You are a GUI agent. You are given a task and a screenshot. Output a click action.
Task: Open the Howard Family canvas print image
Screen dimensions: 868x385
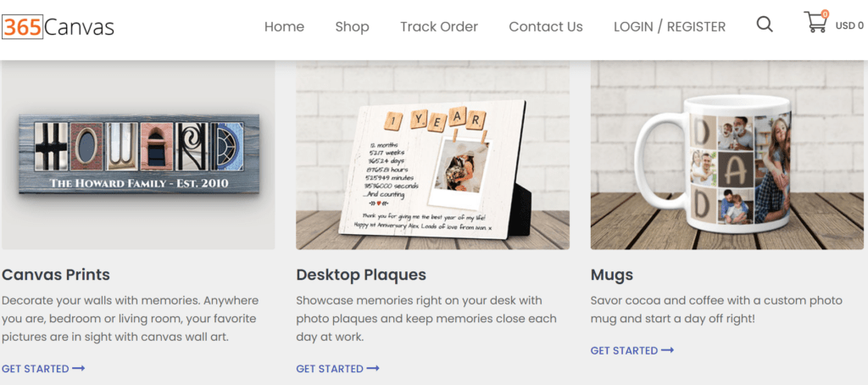coord(137,155)
